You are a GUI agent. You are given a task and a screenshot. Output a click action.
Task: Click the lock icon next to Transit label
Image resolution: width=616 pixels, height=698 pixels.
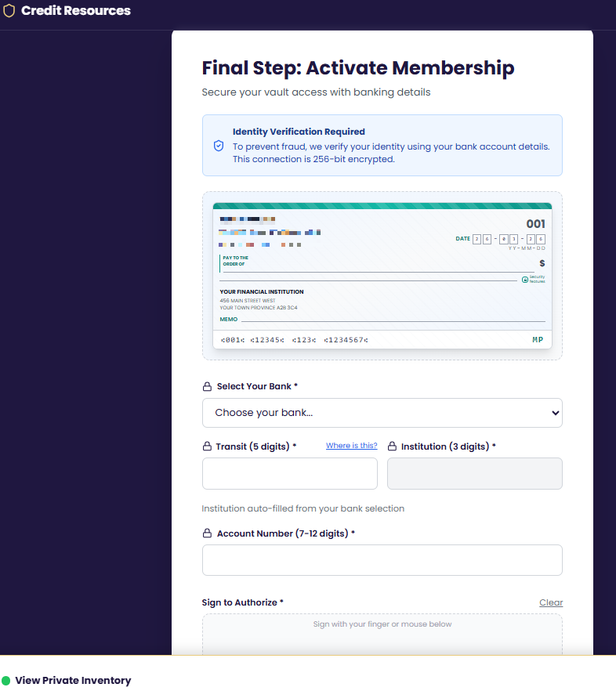206,446
